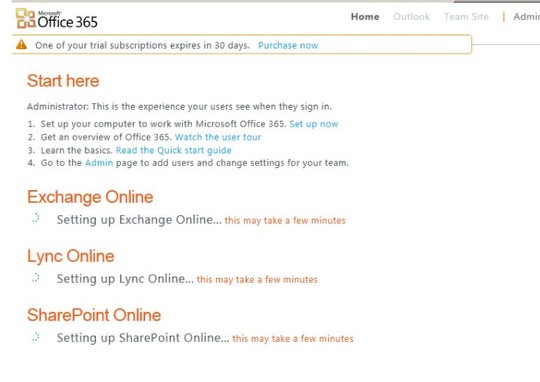Click the Lync Online heading
The image size is (540, 382).
(71, 256)
